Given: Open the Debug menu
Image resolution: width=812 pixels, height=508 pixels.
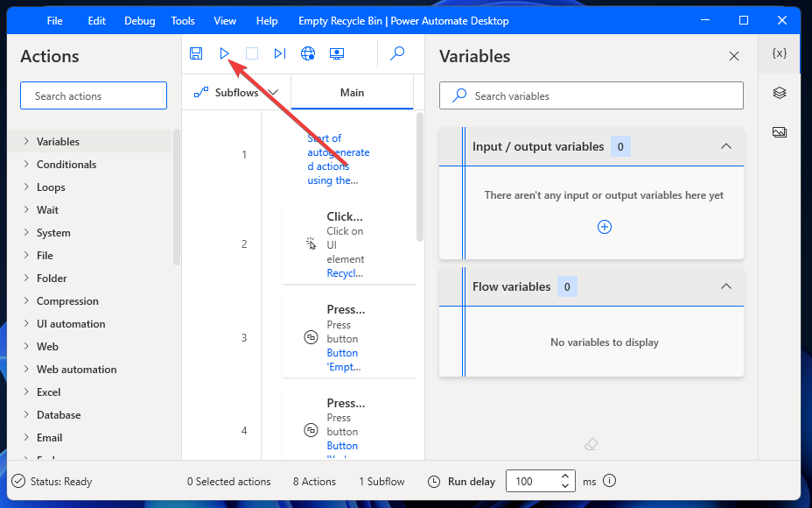Looking at the screenshot, I should 140,21.
